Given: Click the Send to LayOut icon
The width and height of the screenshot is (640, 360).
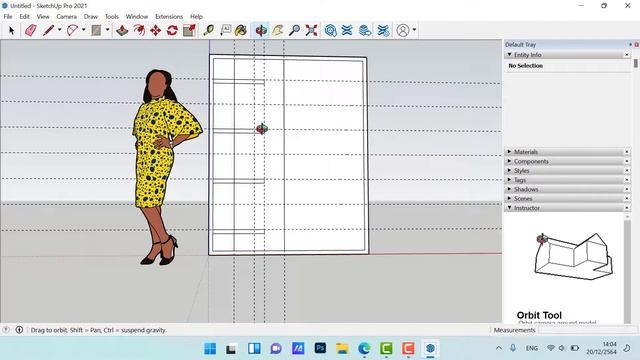Looking at the screenshot, I should pyautogui.click(x=365, y=31).
